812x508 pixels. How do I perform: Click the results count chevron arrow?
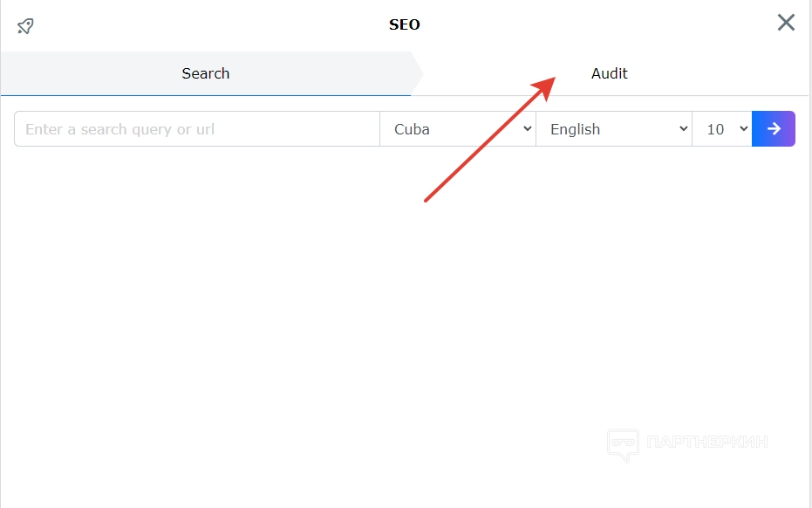(x=743, y=129)
